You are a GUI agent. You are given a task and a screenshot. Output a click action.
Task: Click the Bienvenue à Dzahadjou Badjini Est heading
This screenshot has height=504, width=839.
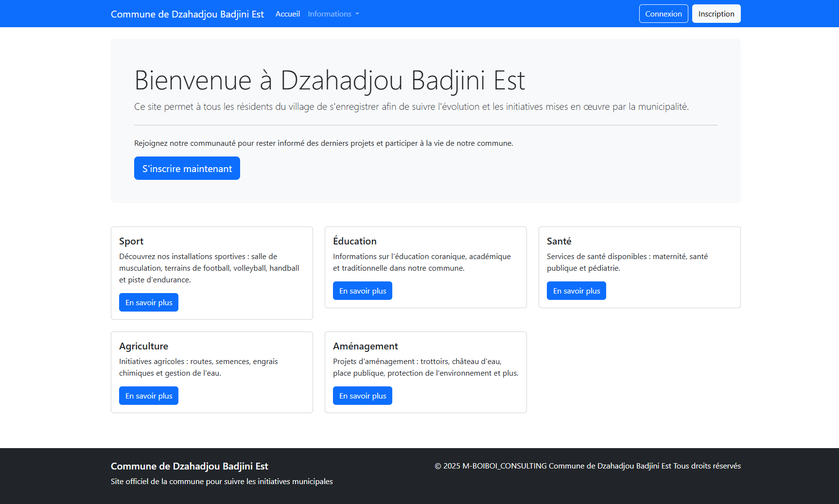pos(330,81)
